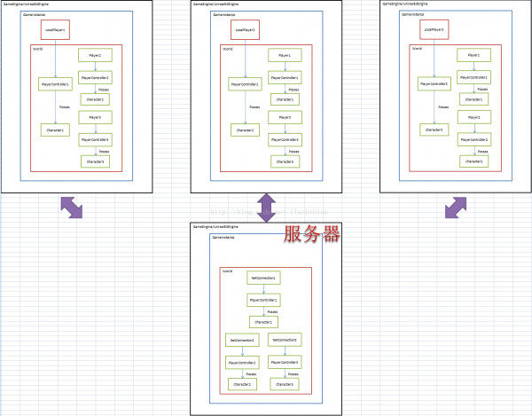
Task: Pick Character2 in the LocalPlayer3 client diagram
Action: pos(474,161)
